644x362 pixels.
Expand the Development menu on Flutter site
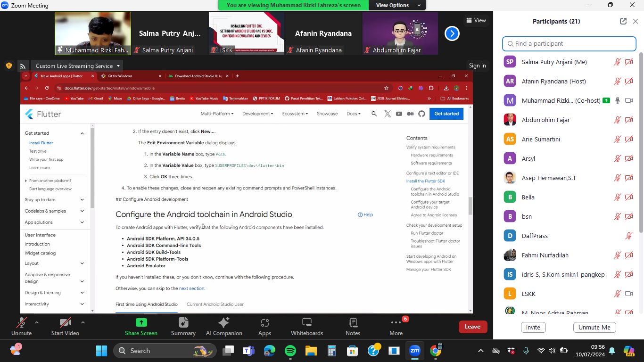tap(258, 114)
